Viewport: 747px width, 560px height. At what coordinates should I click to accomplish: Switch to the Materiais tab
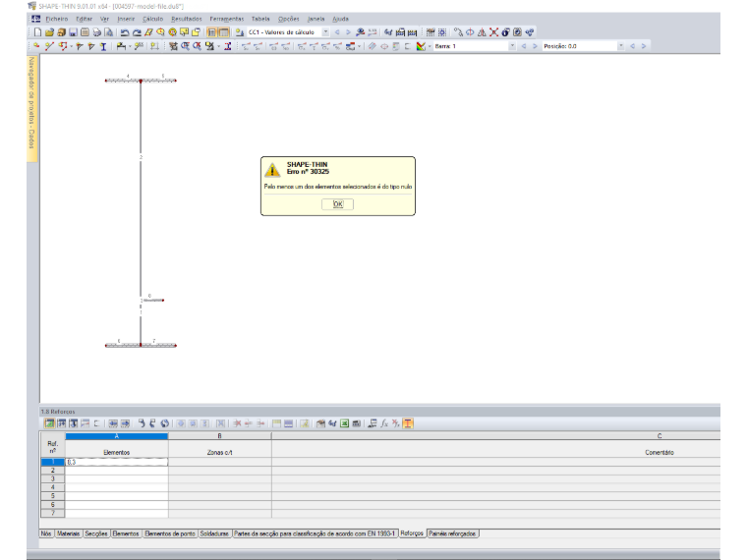68,533
